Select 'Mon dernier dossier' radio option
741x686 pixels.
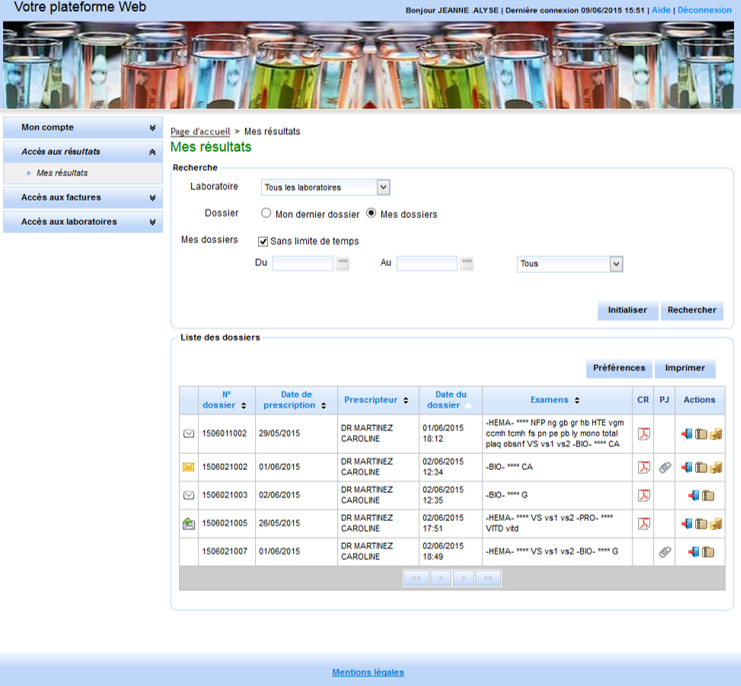(266, 214)
